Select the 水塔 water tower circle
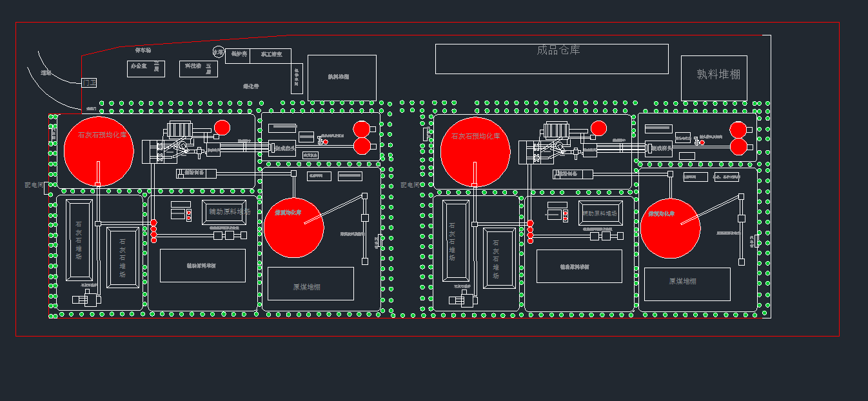 tap(219, 52)
